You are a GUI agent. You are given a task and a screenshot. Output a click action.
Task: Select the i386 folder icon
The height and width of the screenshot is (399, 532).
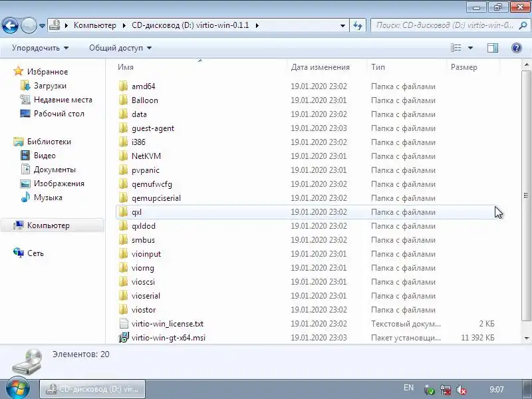coord(124,142)
